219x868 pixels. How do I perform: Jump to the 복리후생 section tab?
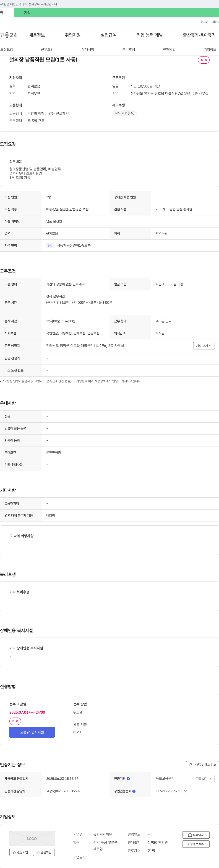click(129, 49)
